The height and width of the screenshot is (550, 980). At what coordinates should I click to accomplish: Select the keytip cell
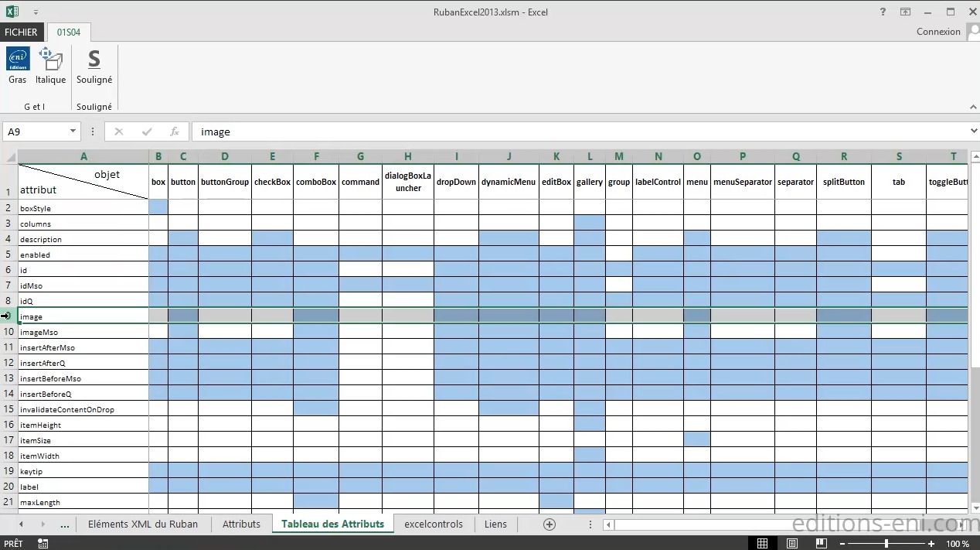tap(83, 471)
